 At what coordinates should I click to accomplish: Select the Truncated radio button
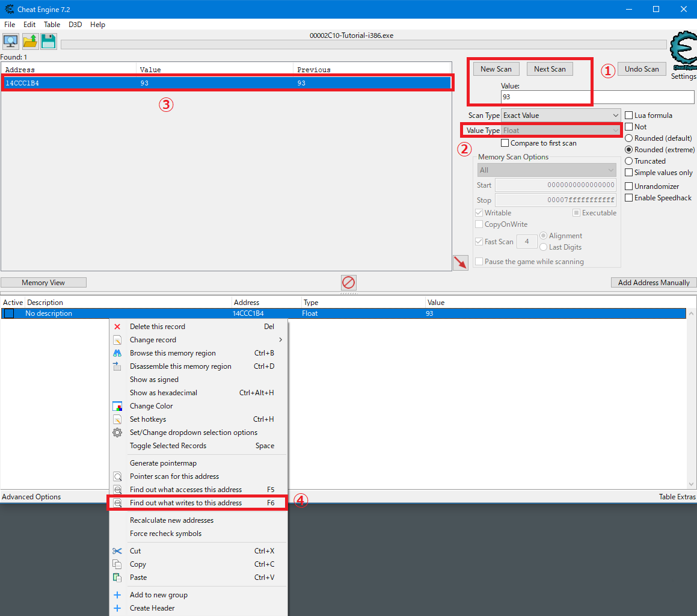click(x=628, y=161)
